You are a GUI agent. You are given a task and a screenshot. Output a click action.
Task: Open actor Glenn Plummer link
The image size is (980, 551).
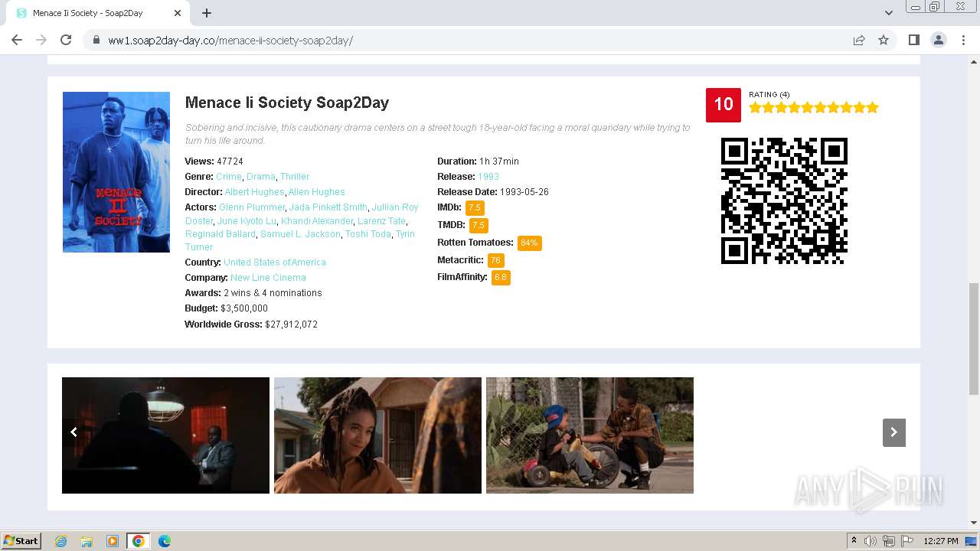click(252, 207)
